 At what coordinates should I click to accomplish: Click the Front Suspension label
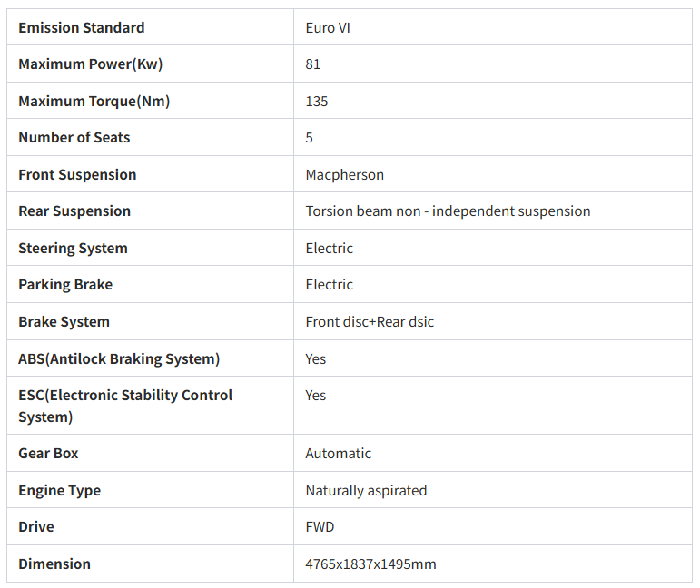coord(77,174)
